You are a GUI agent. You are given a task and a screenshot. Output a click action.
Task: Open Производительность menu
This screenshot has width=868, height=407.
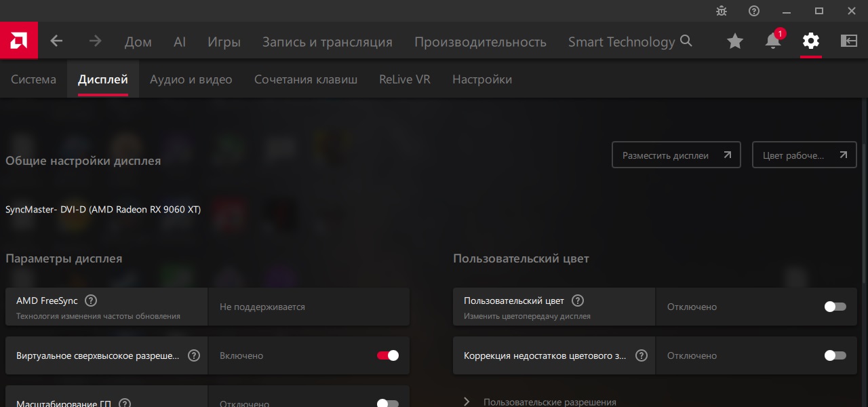tap(480, 42)
